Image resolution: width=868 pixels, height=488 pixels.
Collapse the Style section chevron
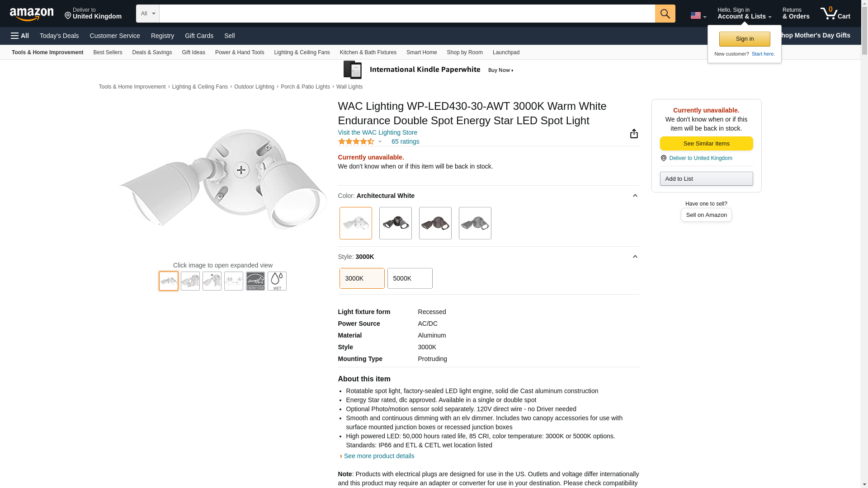point(635,257)
